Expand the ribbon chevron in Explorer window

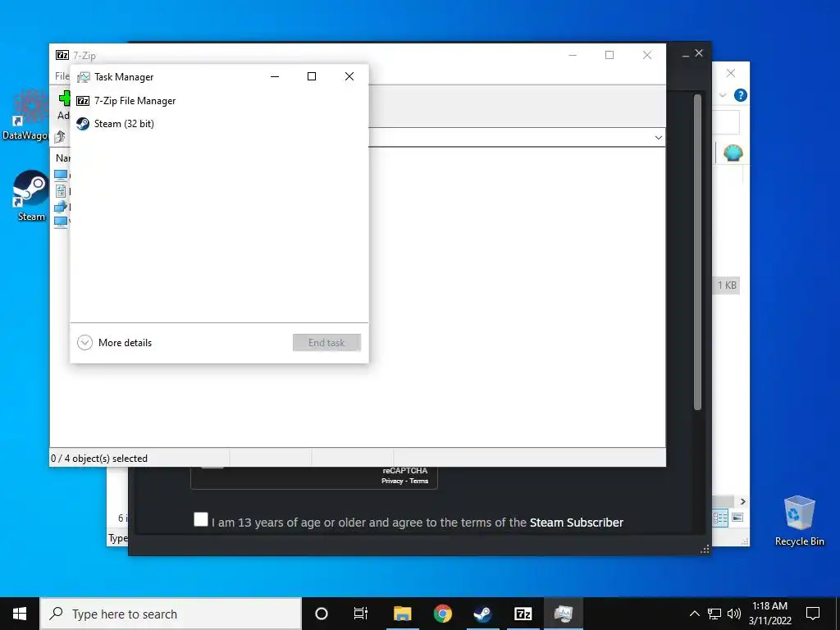[x=722, y=95]
